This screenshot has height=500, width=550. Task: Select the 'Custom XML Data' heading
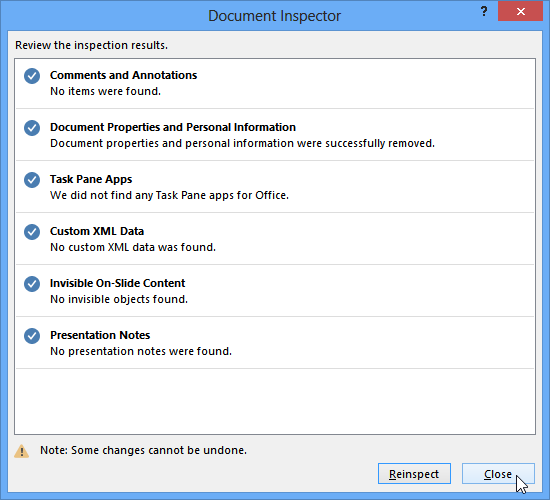tap(97, 231)
